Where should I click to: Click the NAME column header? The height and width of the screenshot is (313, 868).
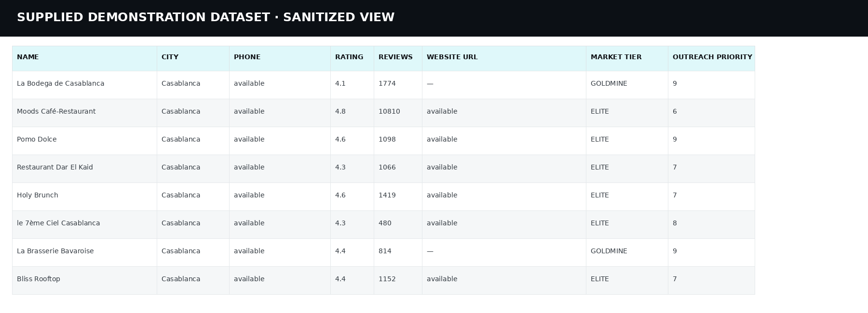pos(84,58)
